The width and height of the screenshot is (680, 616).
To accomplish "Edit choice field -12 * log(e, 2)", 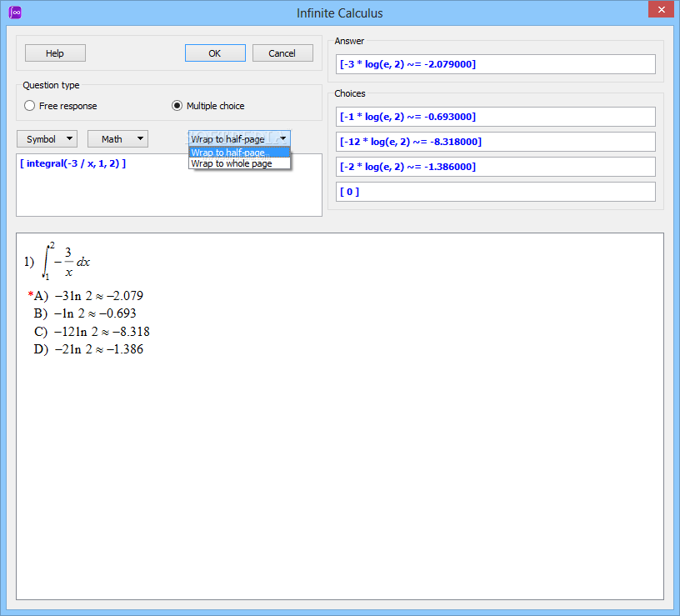I will [x=495, y=142].
